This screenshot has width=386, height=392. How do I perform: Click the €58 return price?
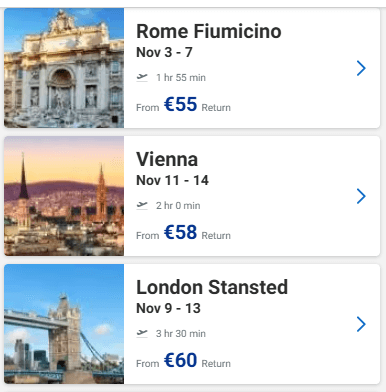pos(180,232)
